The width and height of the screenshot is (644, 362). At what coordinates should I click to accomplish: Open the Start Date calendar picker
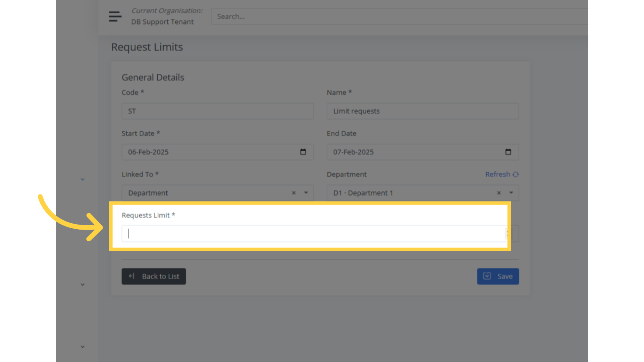point(303,152)
